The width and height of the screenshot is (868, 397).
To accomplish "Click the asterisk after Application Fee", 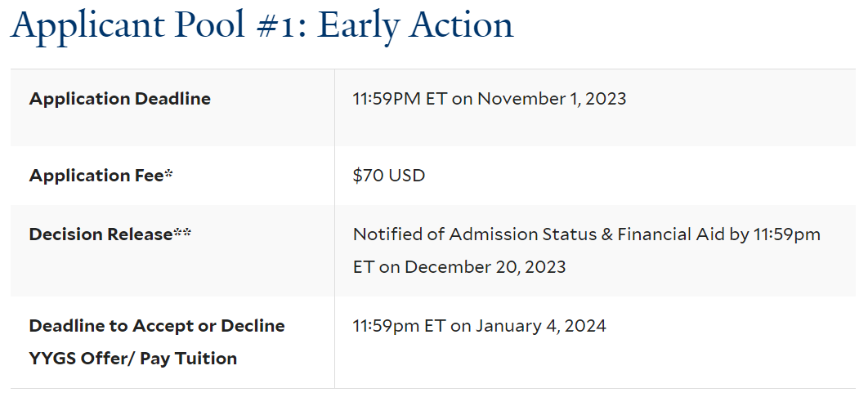I will 169,174.
